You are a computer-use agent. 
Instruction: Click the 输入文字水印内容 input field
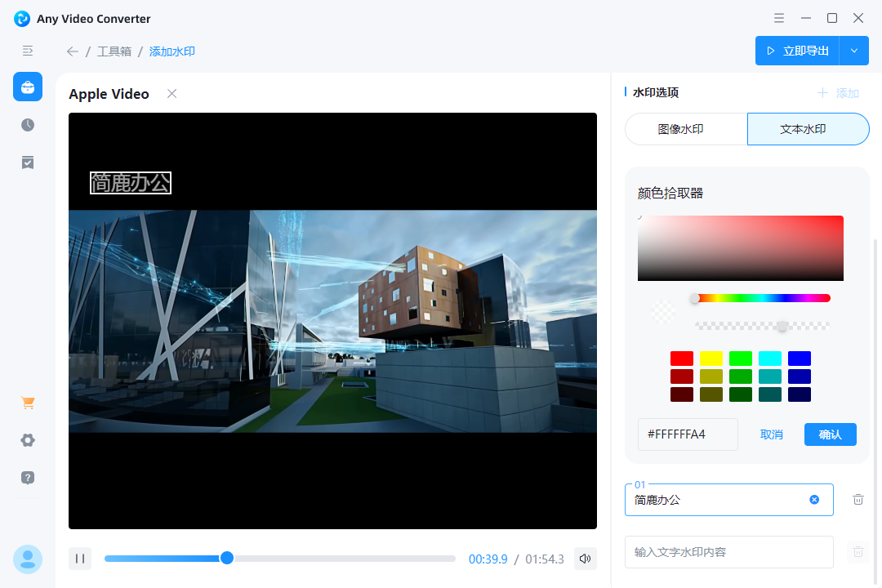tap(728, 552)
